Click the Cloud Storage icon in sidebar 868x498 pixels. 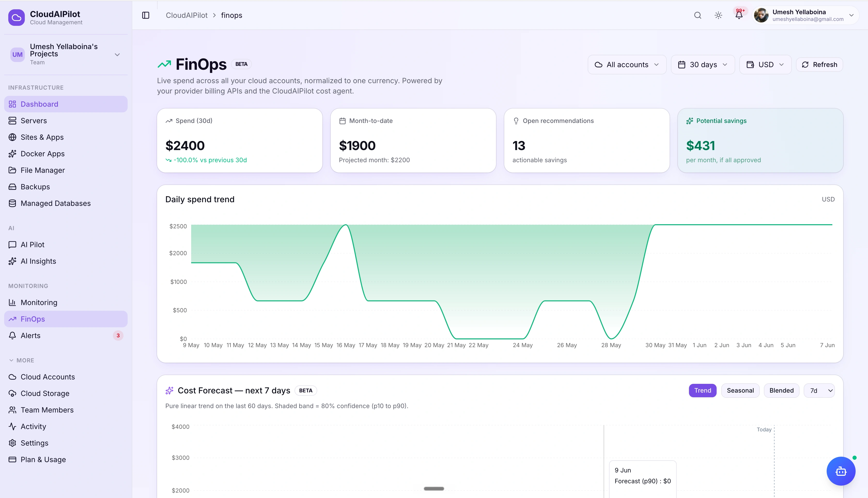pos(12,393)
